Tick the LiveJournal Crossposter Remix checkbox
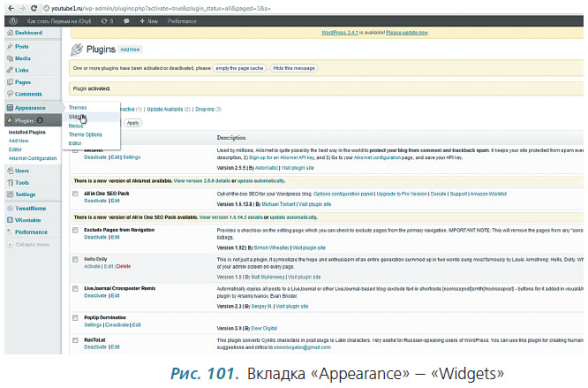Screen dimensions: 588x388 point(75,288)
